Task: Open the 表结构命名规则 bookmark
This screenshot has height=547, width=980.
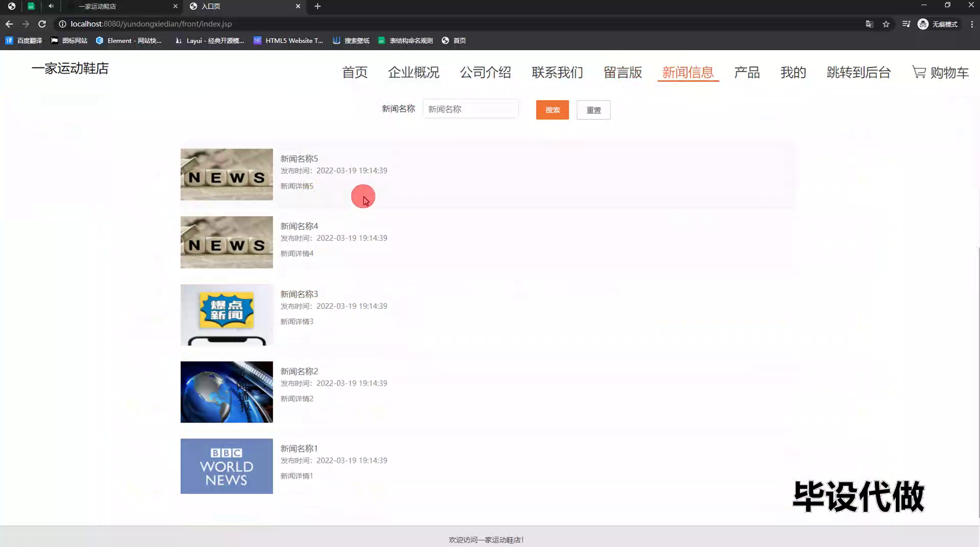Action: tap(405, 40)
